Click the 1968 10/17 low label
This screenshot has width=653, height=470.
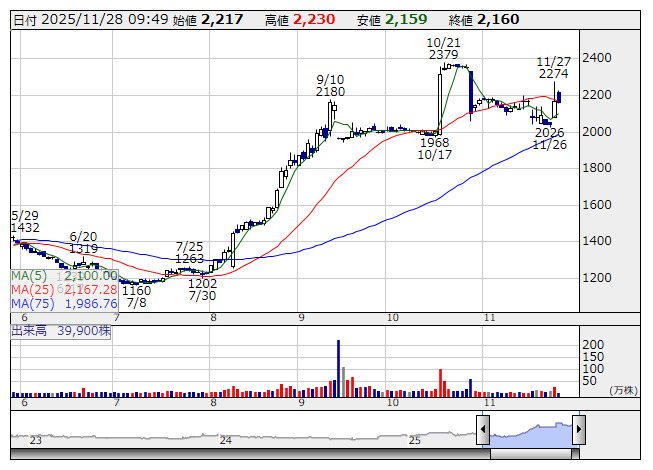coord(435,149)
